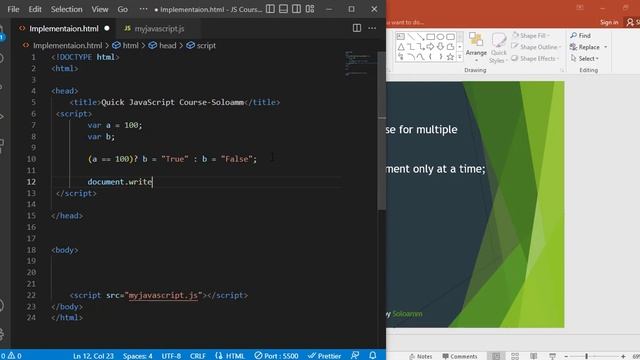This screenshot has width=640, height=360.
Task: Toggle secondary sidebar layout icon
Action: tap(297, 9)
